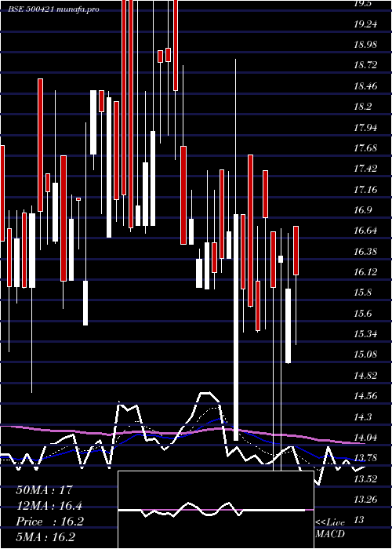This screenshot has width=392, height=549.
Task: Click the 15.6 price axis label
Action: (x=362, y=313)
